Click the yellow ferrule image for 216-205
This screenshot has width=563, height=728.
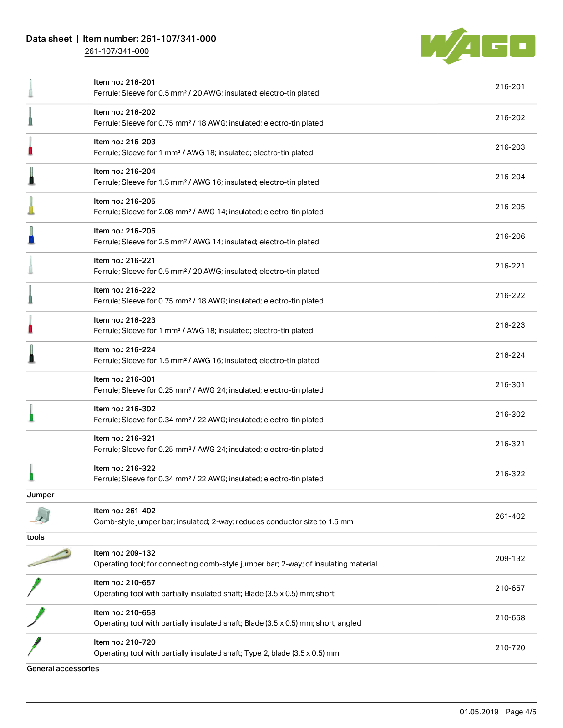31,206
